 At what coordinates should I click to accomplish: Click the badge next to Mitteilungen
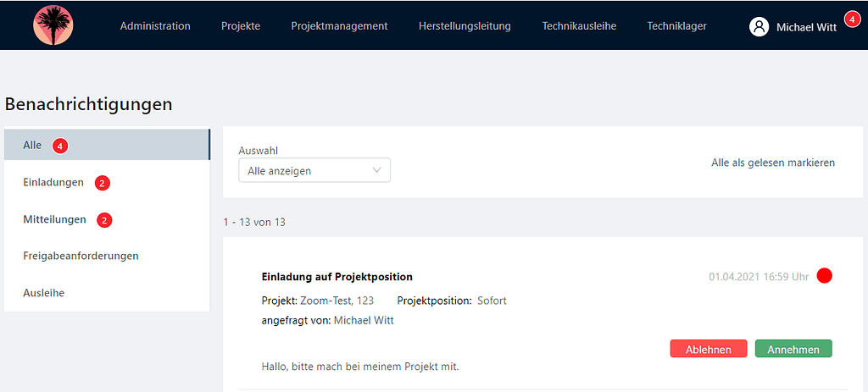[x=104, y=220]
